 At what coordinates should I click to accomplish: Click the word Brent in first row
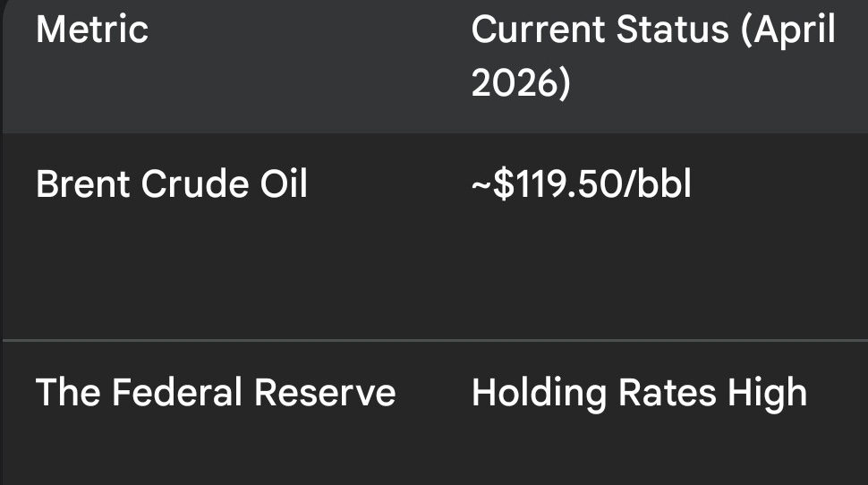(83, 183)
